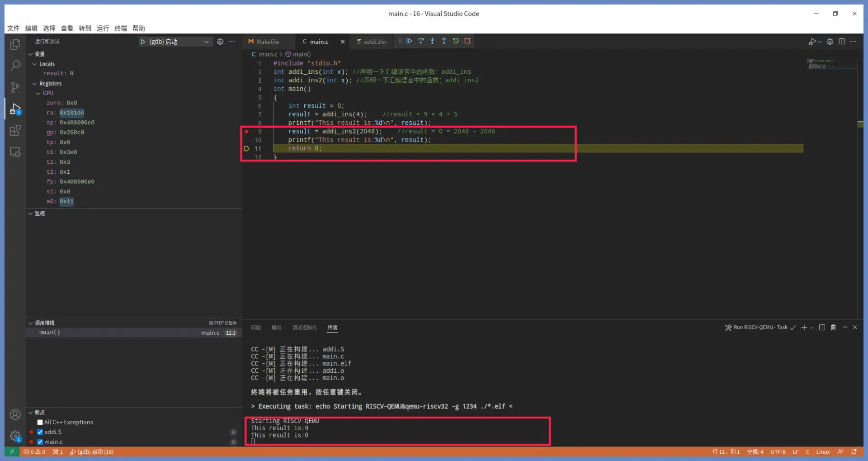Toggle the addi.S breakpoint checkbox
The width and height of the screenshot is (868, 461).
point(40,432)
